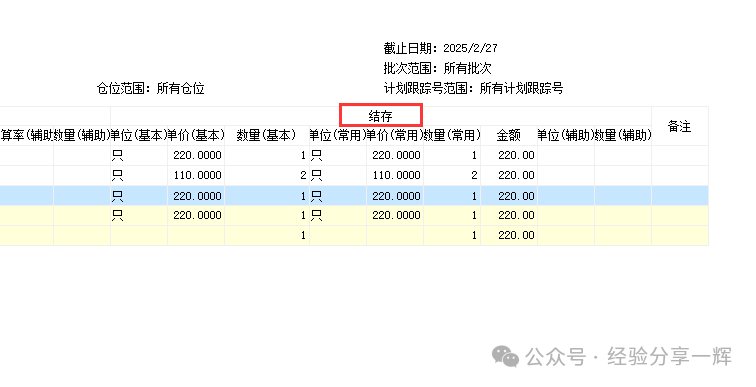Select the 单位(基本) column header
The width and height of the screenshot is (756, 387).
pyautogui.click(x=139, y=135)
